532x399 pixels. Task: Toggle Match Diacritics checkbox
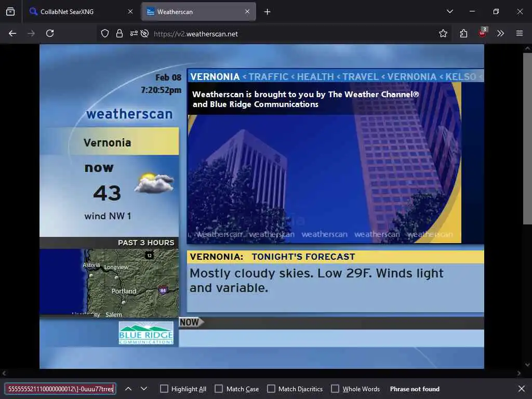tap(271, 389)
